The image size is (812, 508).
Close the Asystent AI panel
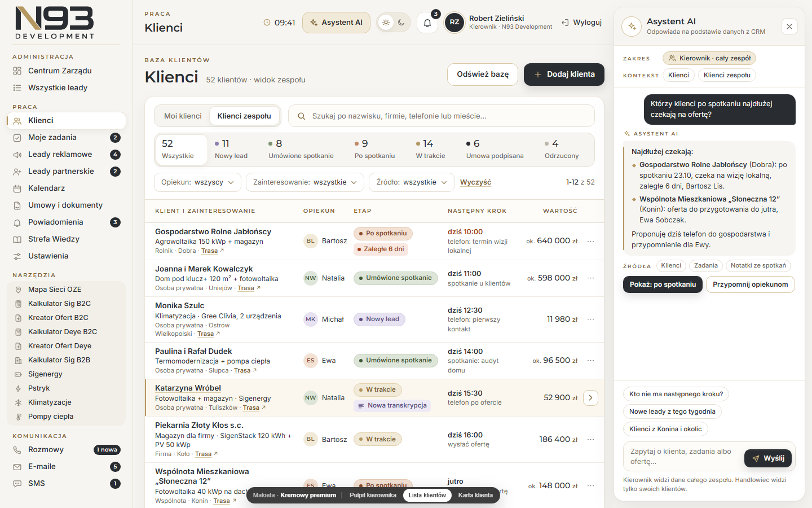[789, 27]
